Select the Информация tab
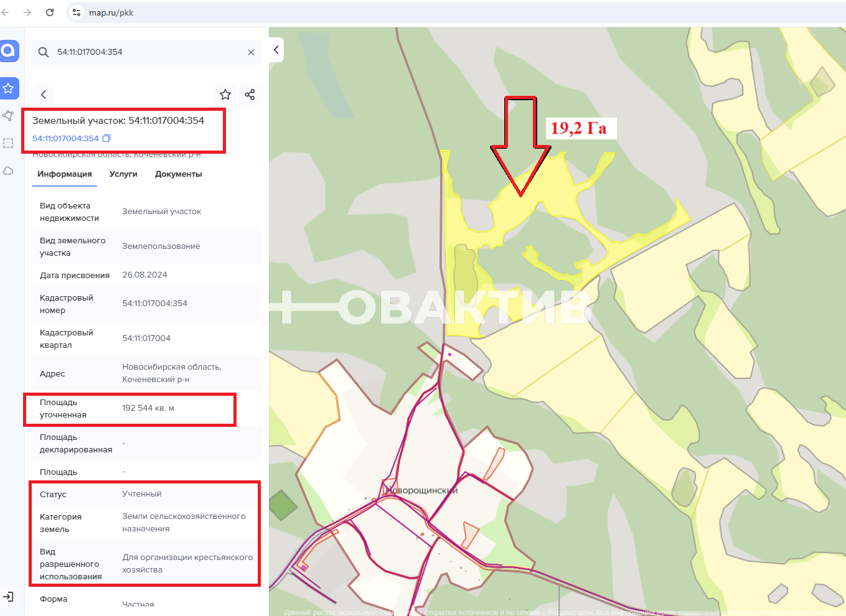Viewport: 846px width, 616px height. click(65, 174)
